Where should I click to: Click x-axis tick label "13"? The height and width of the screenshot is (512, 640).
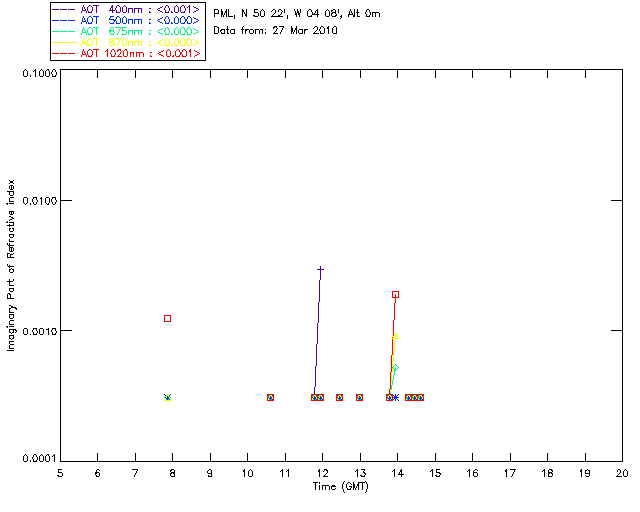360,473
